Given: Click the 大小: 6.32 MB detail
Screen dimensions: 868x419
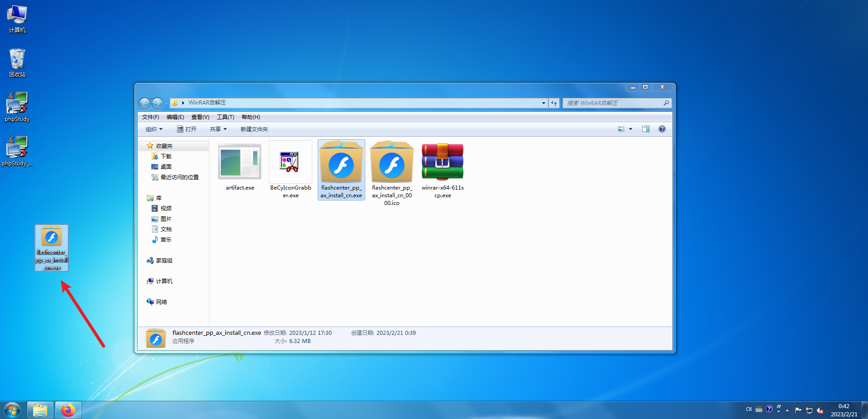Looking at the screenshot, I should coord(292,341).
